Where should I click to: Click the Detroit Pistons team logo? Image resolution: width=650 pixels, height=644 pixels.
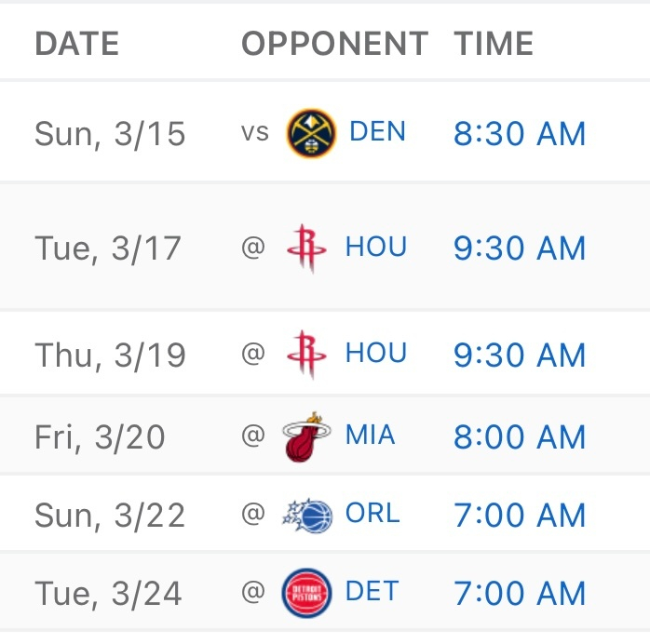point(307,593)
